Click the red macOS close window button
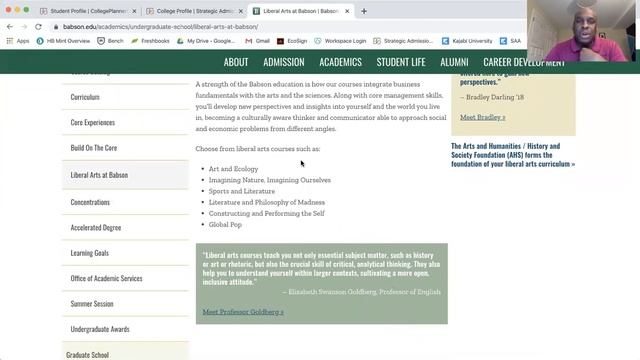The width and height of the screenshot is (640, 360). tap(8, 9)
